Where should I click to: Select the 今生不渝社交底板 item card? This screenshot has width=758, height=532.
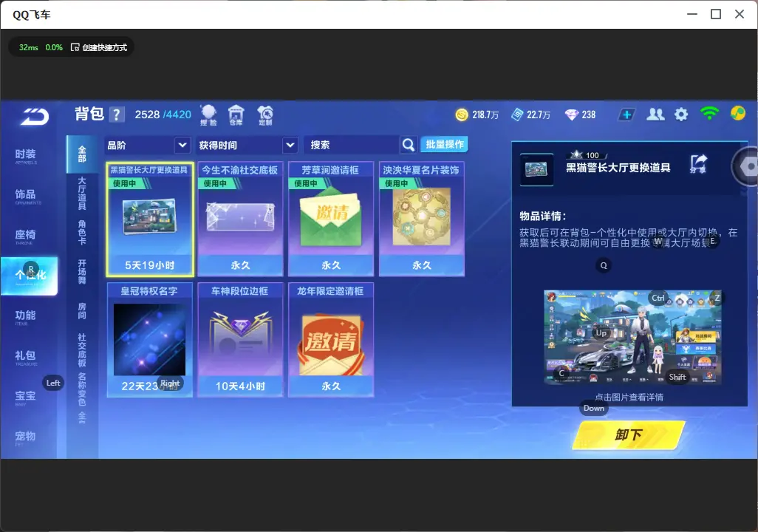240,219
